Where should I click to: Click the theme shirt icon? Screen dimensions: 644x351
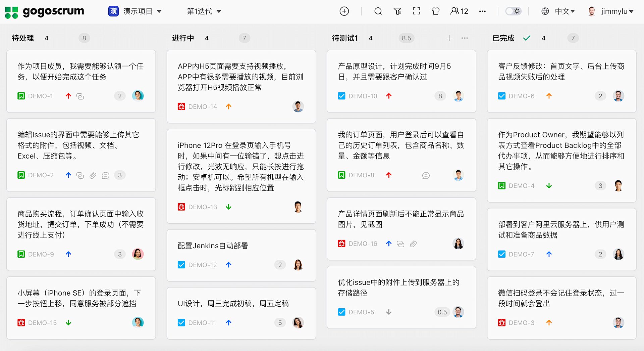435,11
